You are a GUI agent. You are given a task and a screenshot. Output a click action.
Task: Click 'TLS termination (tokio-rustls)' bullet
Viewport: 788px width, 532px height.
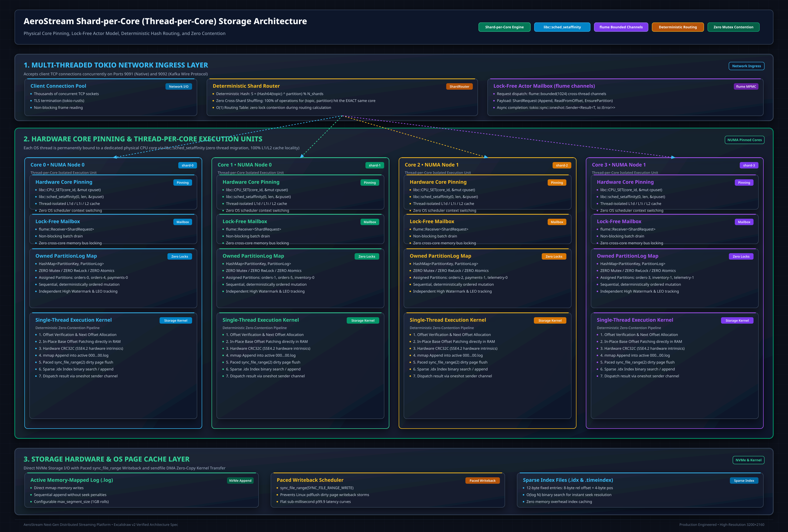tap(59, 101)
